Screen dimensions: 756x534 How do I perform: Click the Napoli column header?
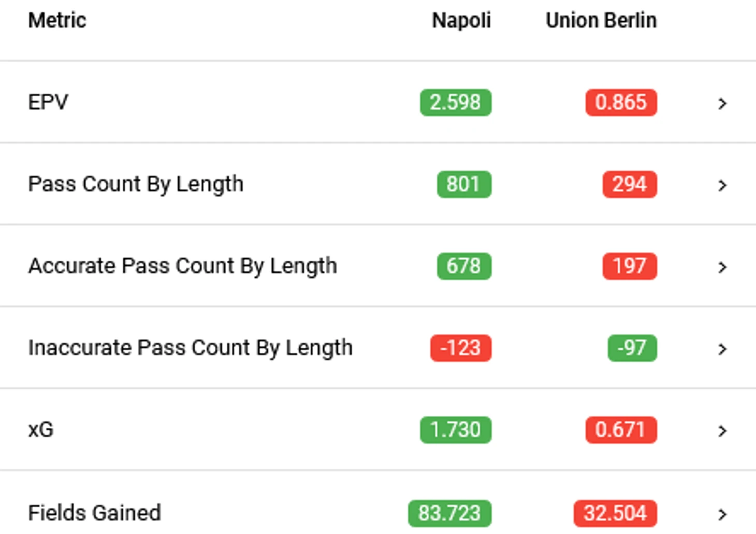pyautogui.click(x=461, y=21)
